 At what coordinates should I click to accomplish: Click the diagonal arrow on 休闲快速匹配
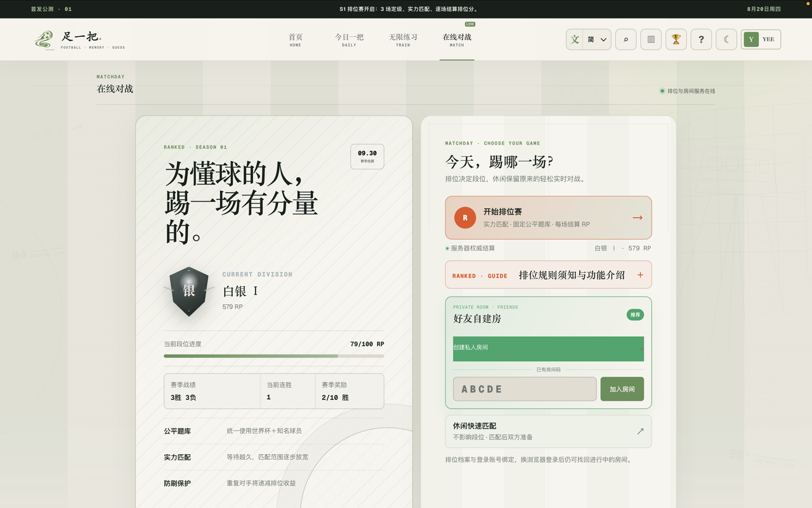(640, 431)
